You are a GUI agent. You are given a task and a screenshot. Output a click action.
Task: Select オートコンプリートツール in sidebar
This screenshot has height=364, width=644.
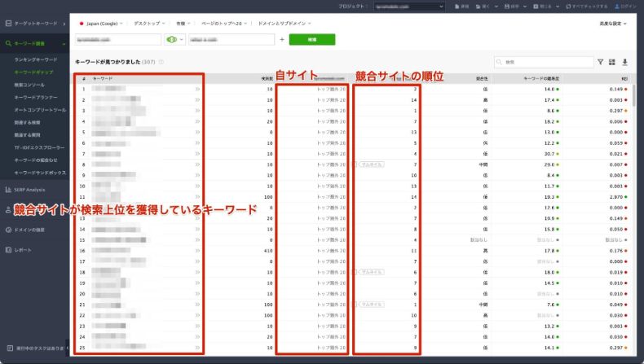tap(40, 110)
